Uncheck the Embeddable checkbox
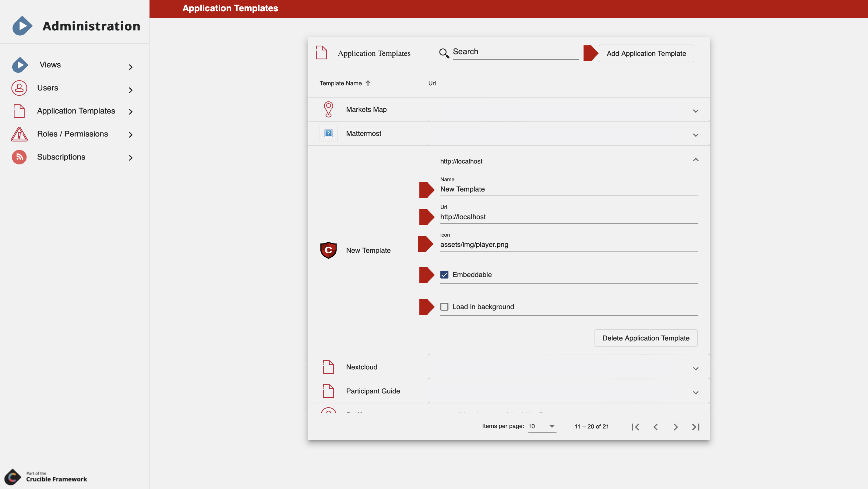This screenshot has height=489, width=868. point(444,274)
